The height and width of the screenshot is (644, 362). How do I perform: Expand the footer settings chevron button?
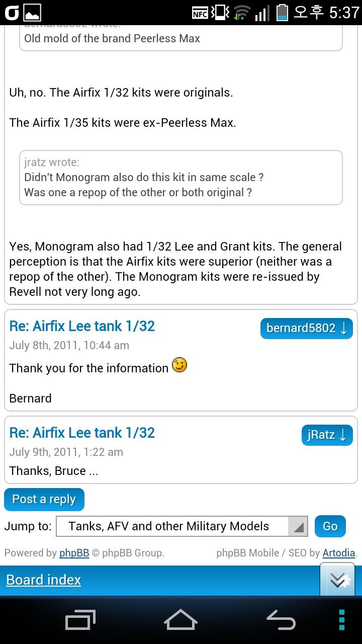337,580
